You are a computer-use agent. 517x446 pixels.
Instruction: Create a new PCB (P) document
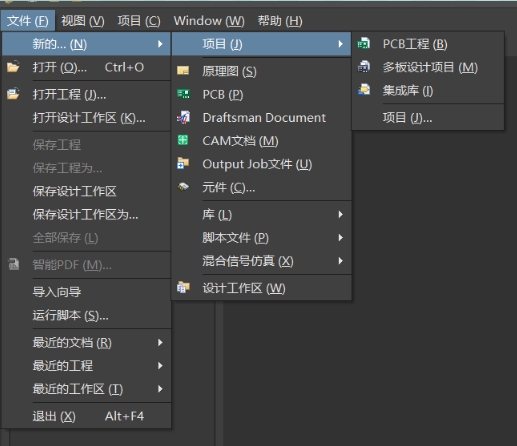(x=261, y=95)
